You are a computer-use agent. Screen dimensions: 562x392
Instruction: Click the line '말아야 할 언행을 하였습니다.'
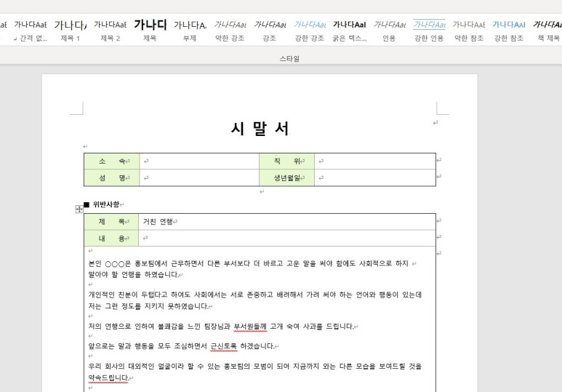tap(133, 275)
